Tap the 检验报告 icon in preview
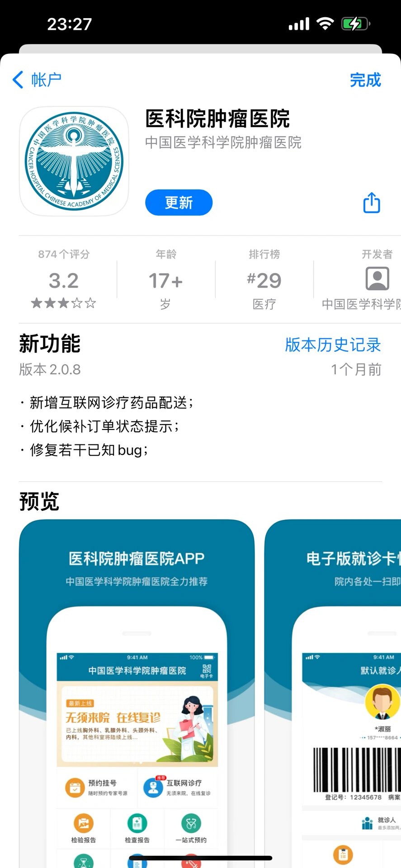 pyautogui.click(x=84, y=823)
